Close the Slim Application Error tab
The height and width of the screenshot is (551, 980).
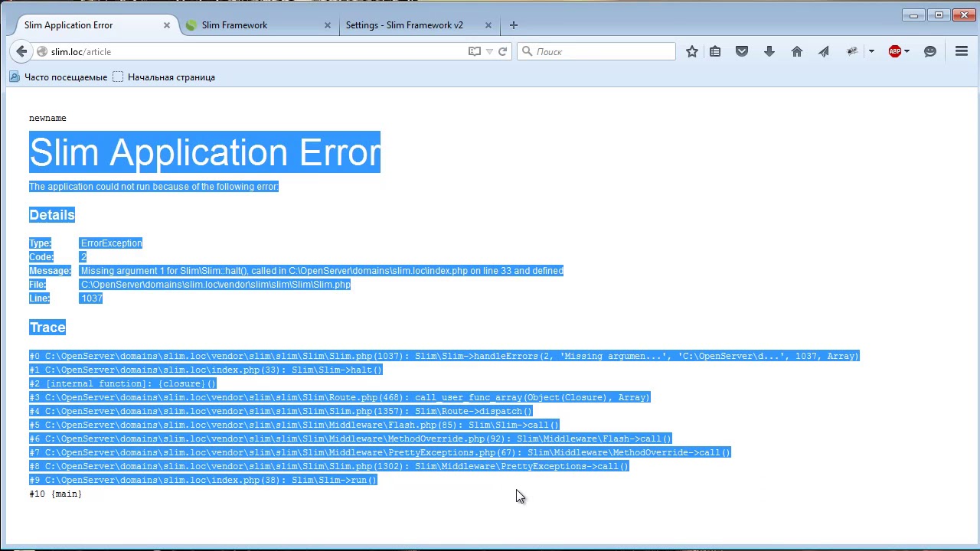point(167,25)
